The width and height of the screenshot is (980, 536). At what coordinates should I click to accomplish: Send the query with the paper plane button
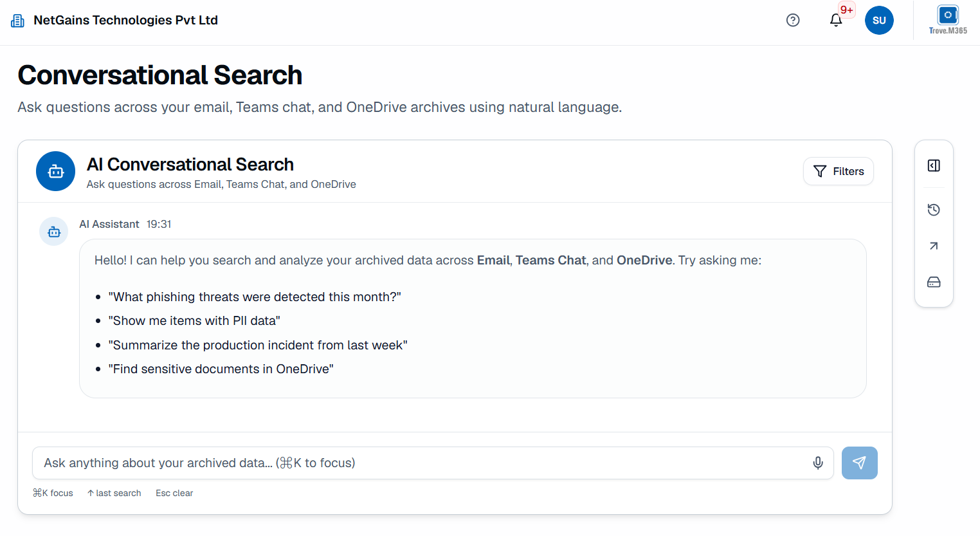coord(860,463)
